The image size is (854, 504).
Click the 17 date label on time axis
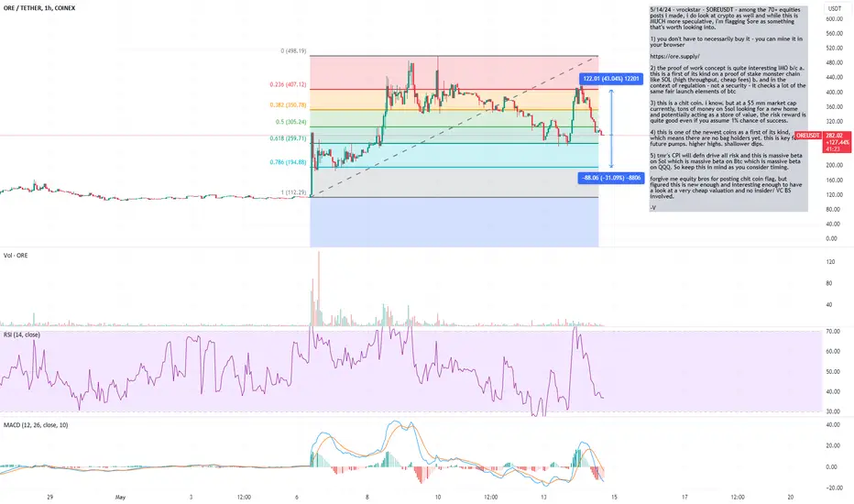coord(684,497)
